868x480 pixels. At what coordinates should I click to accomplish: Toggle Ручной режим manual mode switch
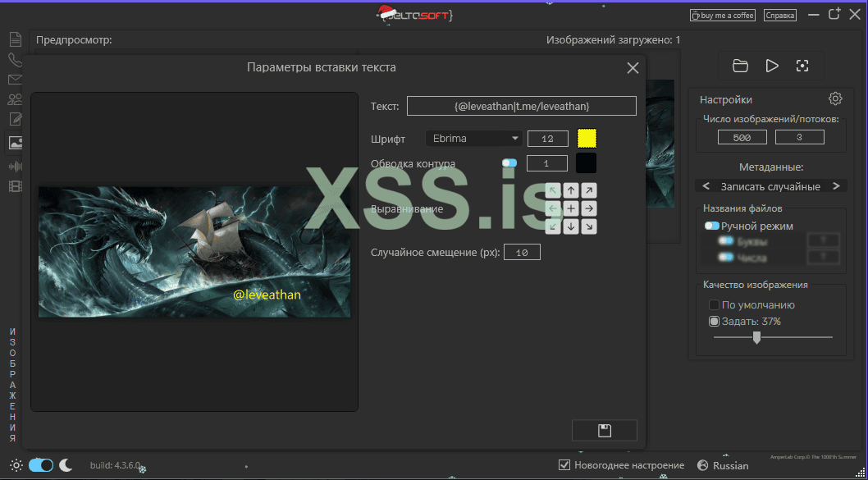(x=711, y=226)
